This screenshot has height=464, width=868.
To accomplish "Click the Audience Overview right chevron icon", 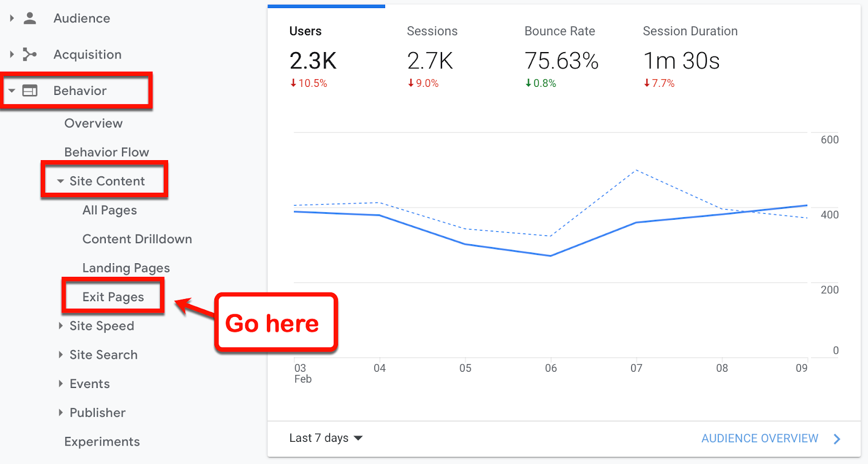I will pos(837,439).
